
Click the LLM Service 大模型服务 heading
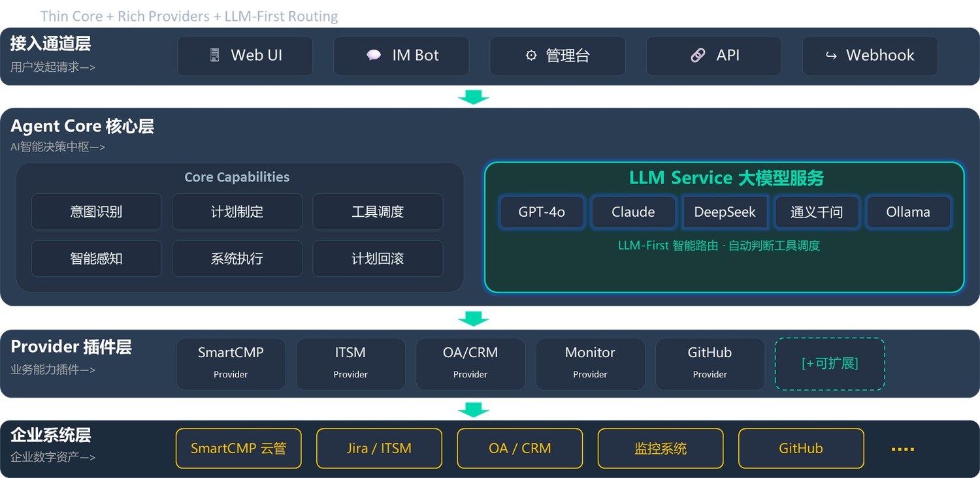coord(727,178)
